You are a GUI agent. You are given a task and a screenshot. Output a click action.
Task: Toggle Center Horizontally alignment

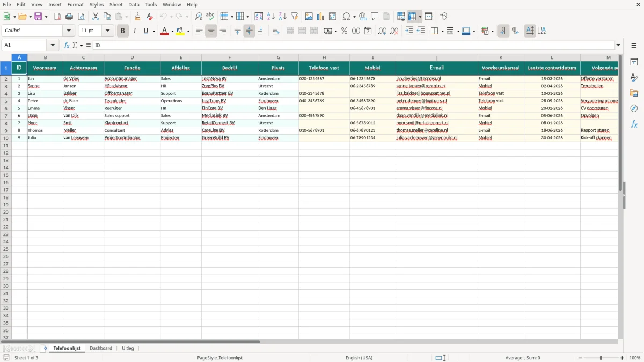point(211,31)
